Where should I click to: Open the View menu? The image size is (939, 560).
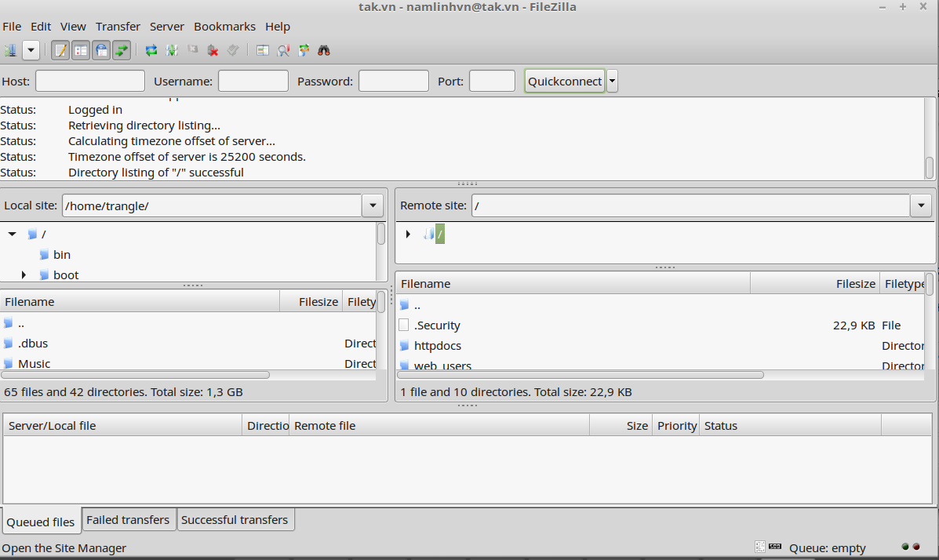click(73, 27)
